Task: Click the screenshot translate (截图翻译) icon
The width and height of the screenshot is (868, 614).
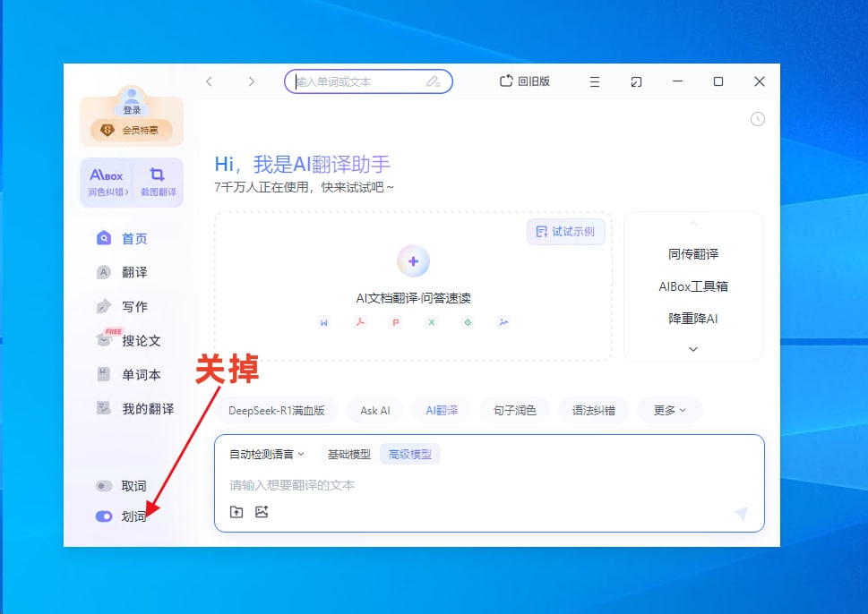Action: 158,182
